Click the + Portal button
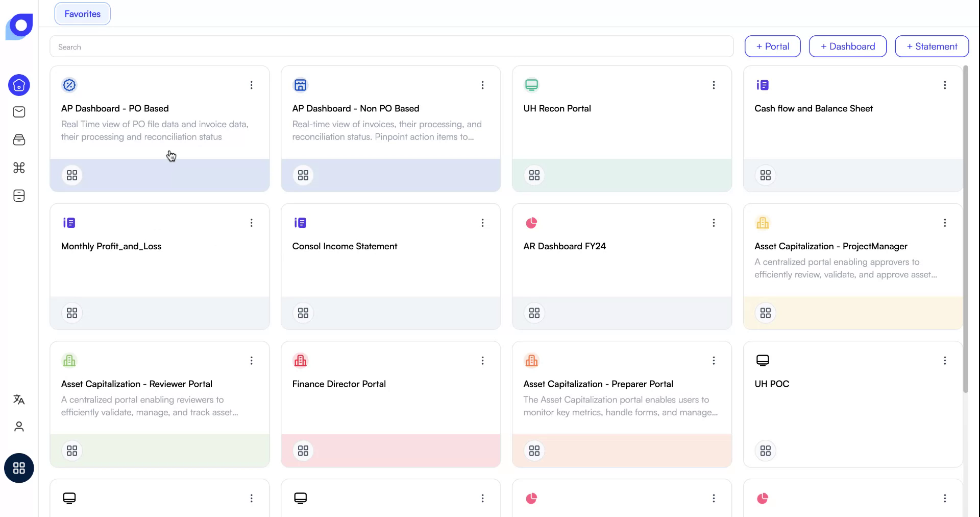 (x=772, y=46)
